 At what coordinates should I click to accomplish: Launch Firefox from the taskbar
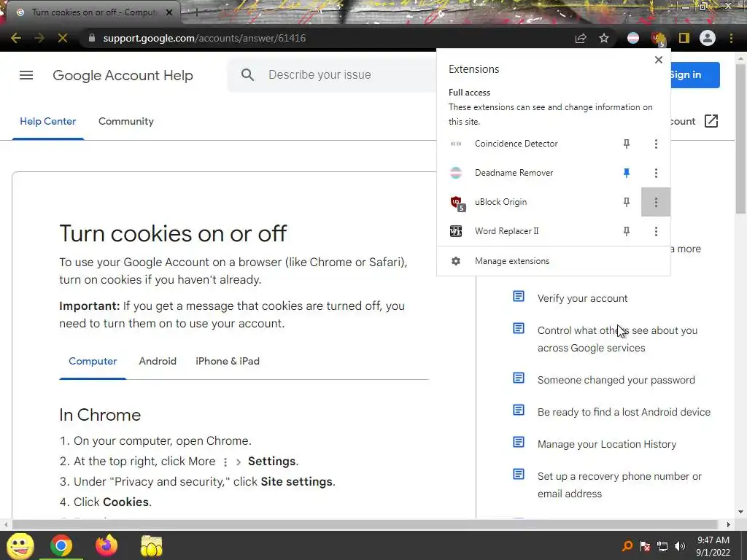[x=107, y=545]
